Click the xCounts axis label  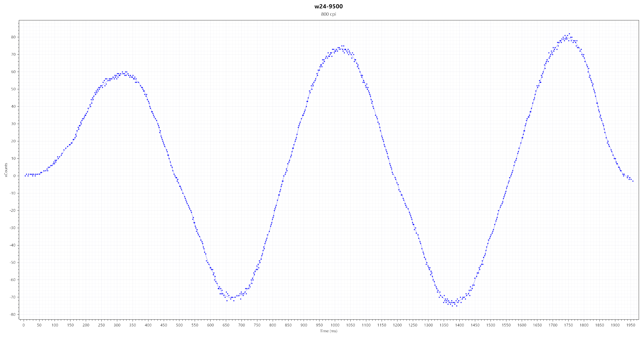click(x=6, y=170)
